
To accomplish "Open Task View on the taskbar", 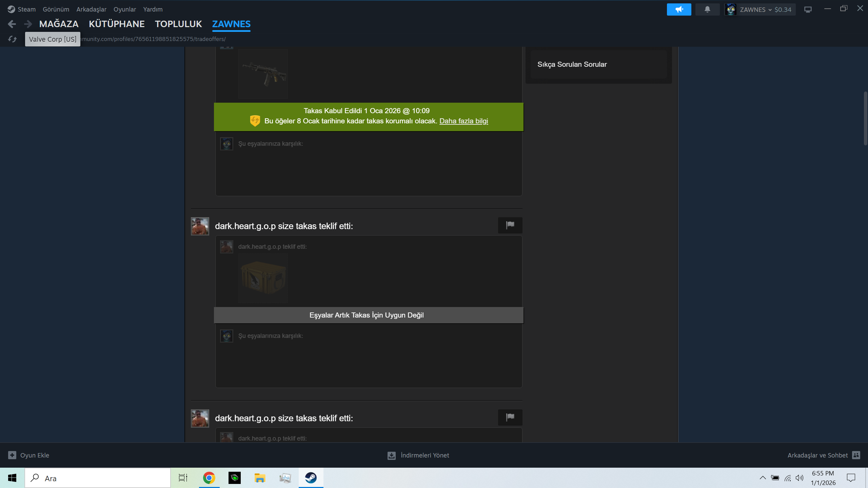I will tap(183, 478).
